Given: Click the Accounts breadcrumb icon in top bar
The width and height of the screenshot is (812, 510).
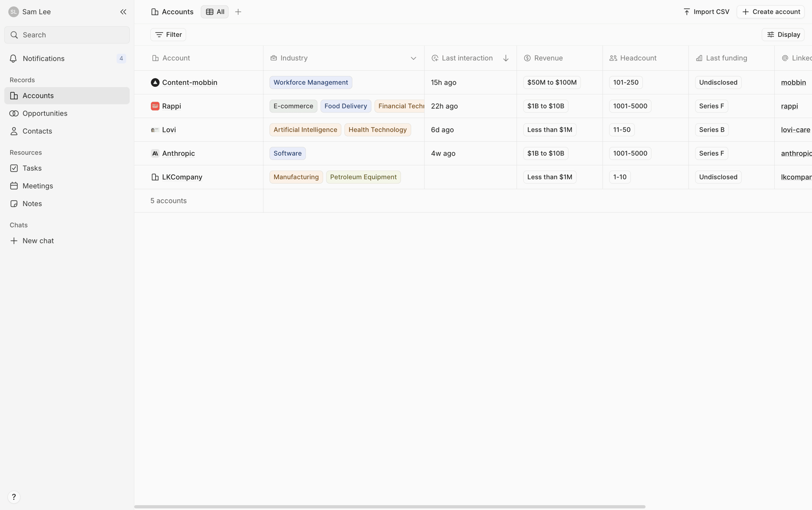Looking at the screenshot, I should (x=155, y=12).
